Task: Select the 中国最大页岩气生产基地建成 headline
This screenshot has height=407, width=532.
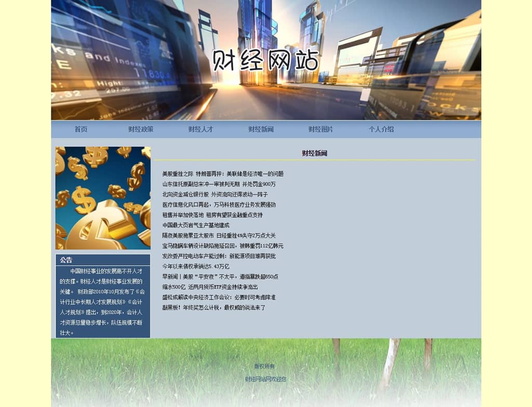Action: click(x=195, y=225)
